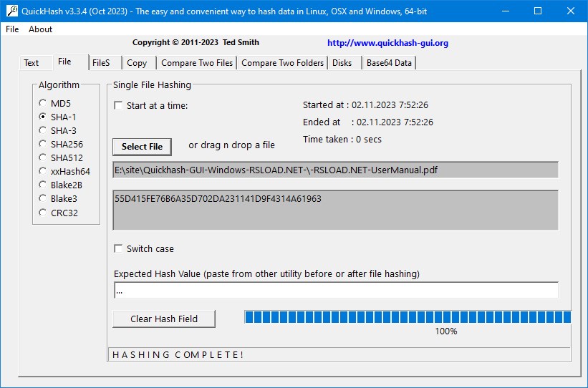588x388 pixels.
Task: Click the 100% hashing progress bar
Action: (408, 317)
